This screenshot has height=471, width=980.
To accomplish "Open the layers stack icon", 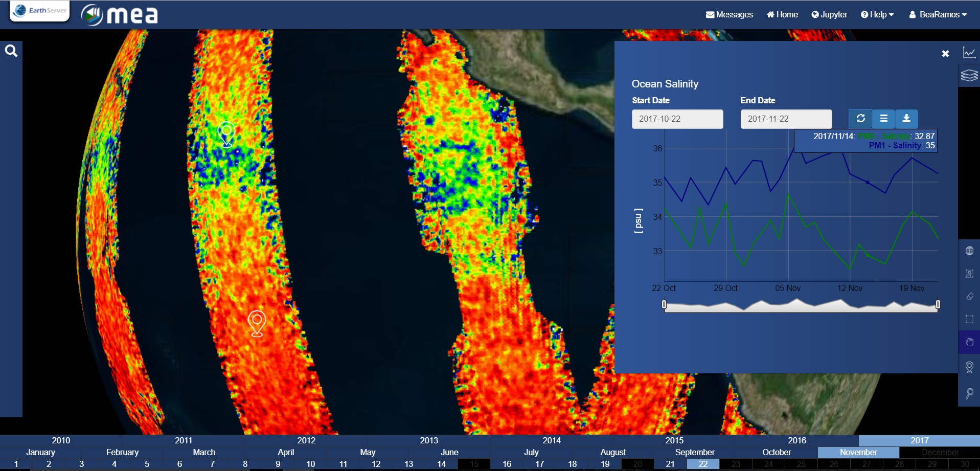I will 969,76.
